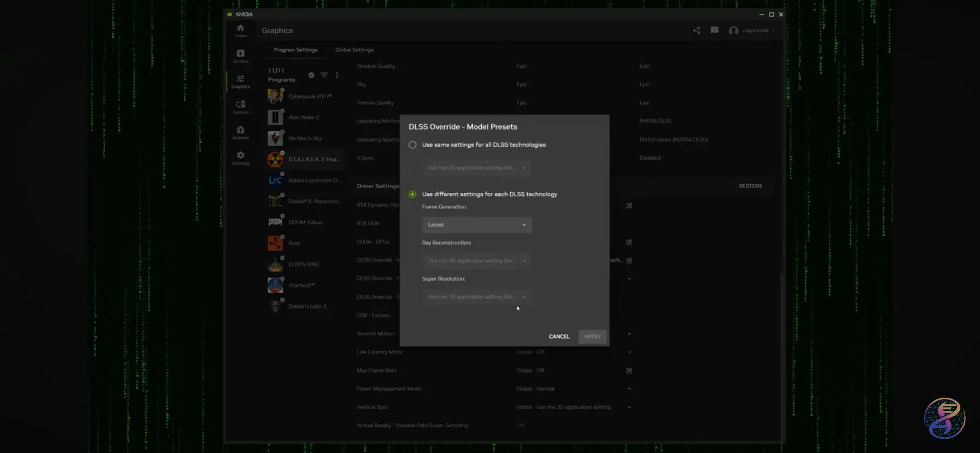
Task: Select the Cyberpunk 2077 program icon
Action: [x=275, y=96]
